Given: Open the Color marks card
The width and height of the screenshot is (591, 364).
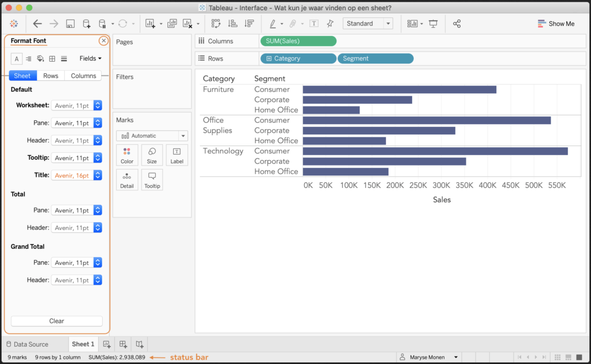Looking at the screenshot, I should 127,155.
